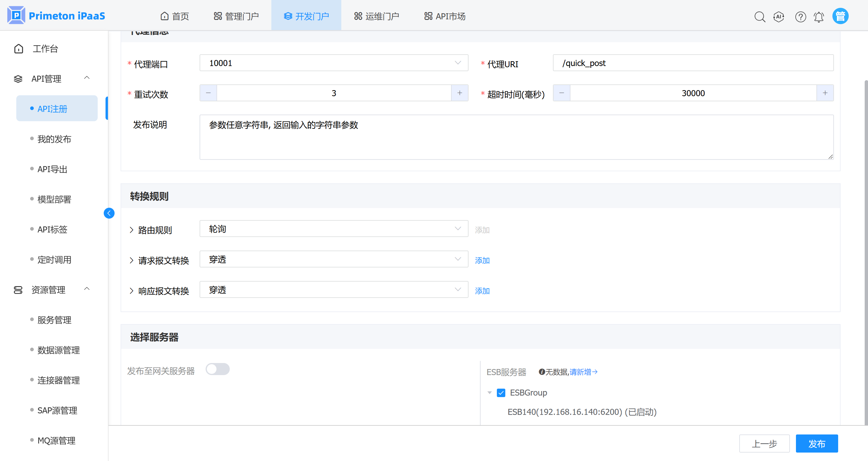Image resolution: width=868 pixels, height=461 pixels.
Task: Click the search magnifier icon
Action: (x=759, y=17)
